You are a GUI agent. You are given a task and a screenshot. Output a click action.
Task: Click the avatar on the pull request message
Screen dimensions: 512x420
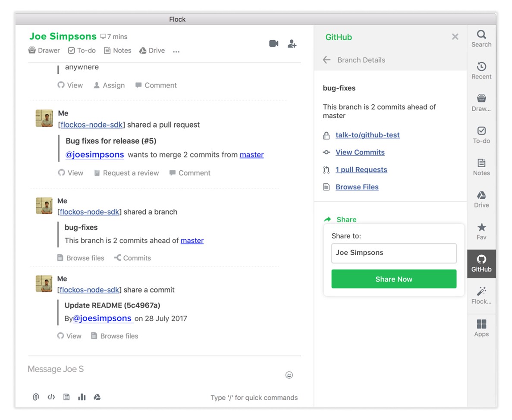[44, 118]
